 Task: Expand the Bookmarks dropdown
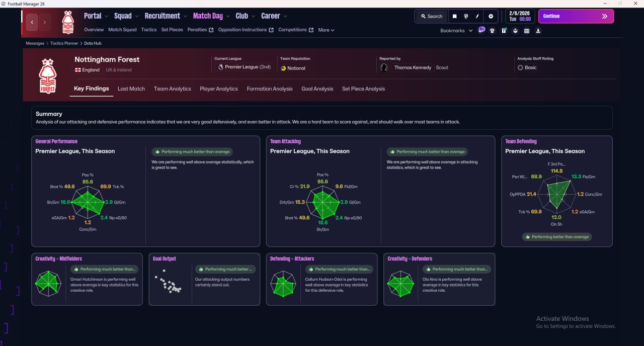tap(456, 31)
